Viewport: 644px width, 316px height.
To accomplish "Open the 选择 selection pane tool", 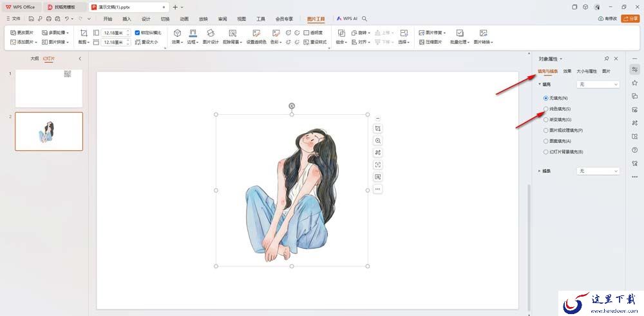I will [x=403, y=36].
